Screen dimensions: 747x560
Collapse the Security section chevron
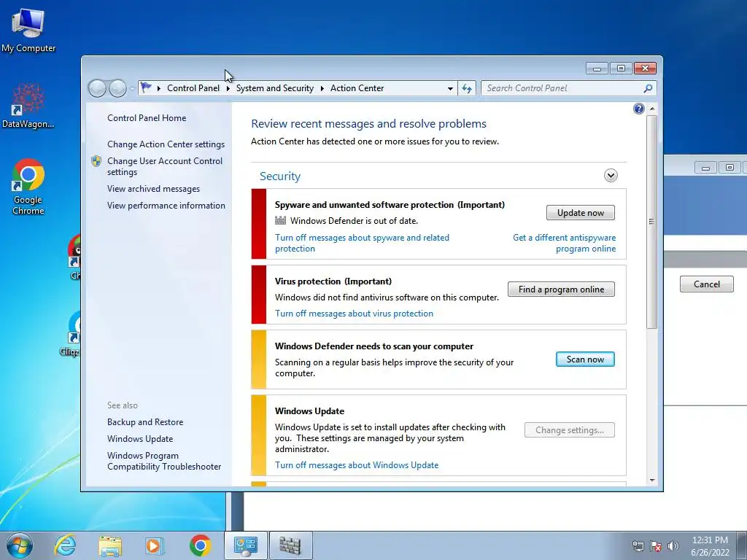(x=611, y=176)
